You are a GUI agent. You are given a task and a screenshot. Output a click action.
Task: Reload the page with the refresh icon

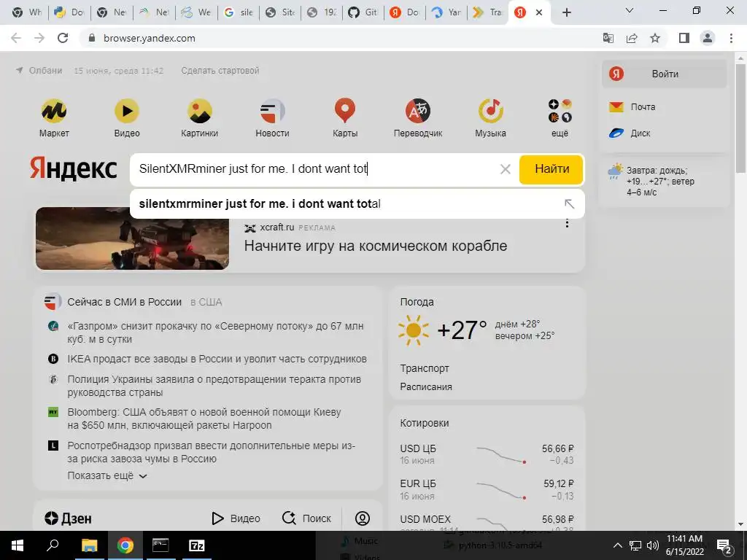pyautogui.click(x=63, y=38)
